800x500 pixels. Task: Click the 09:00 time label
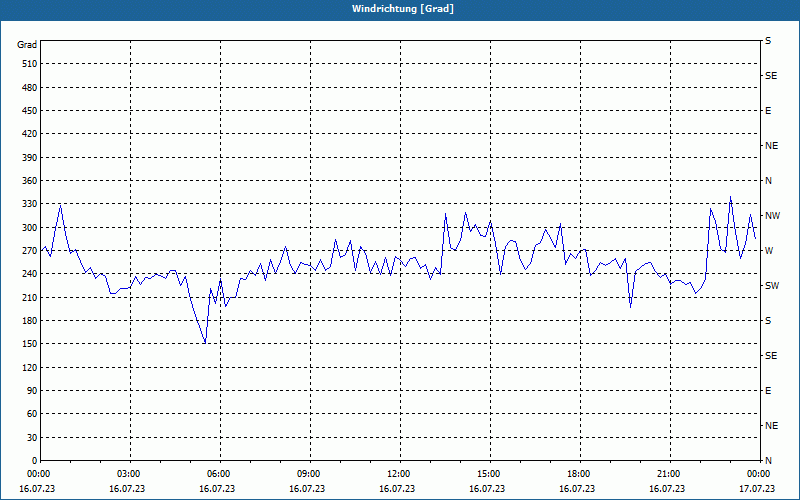tap(310, 474)
